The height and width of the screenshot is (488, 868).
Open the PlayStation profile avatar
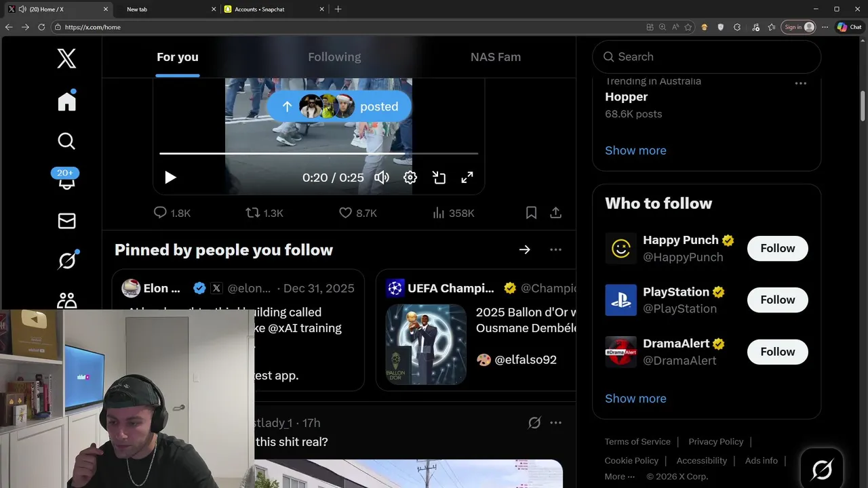click(x=621, y=300)
